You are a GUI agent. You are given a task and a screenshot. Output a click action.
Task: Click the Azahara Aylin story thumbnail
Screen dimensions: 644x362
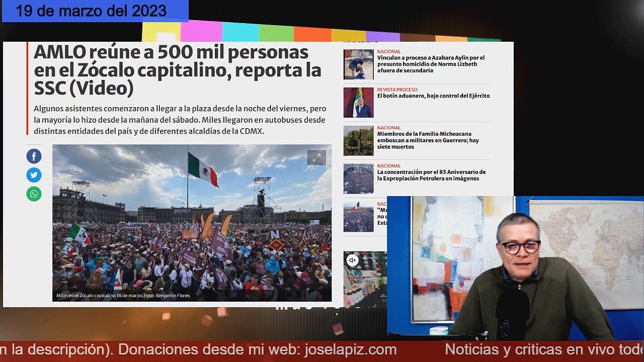[x=359, y=64]
